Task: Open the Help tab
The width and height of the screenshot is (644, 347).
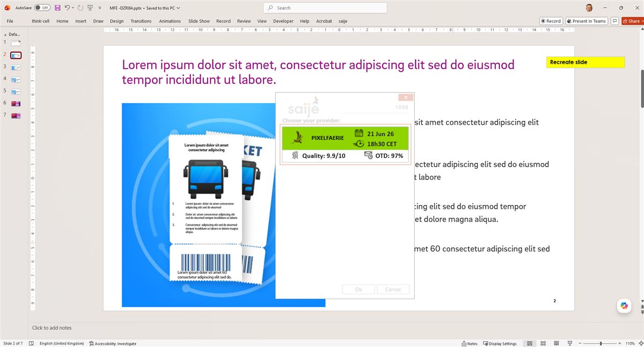Action: pyautogui.click(x=305, y=21)
